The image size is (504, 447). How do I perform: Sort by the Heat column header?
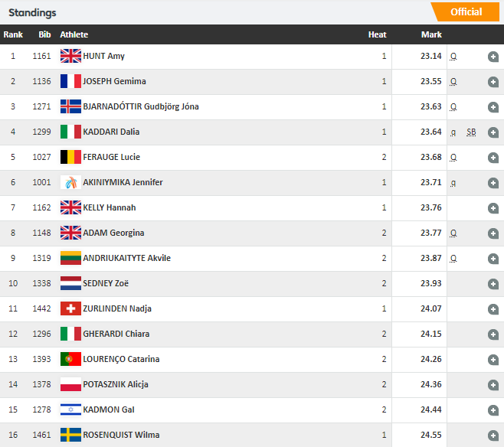pyautogui.click(x=377, y=34)
